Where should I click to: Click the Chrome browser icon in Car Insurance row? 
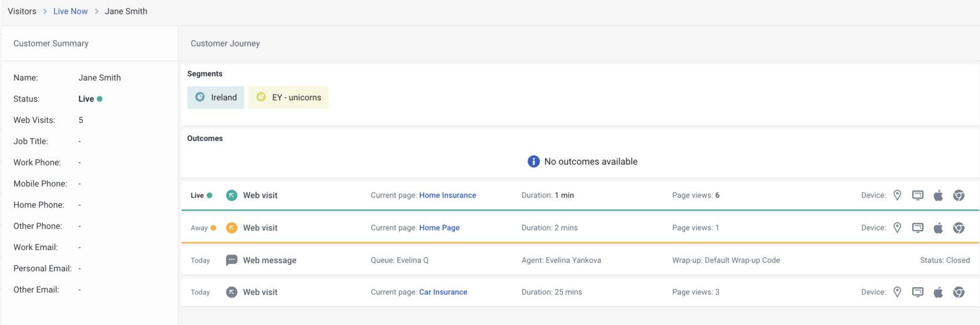959,292
